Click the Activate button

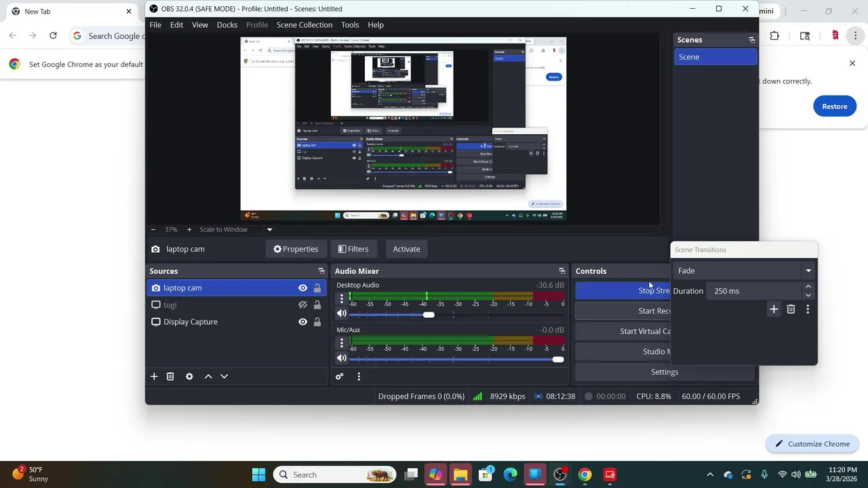coord(406,249)
